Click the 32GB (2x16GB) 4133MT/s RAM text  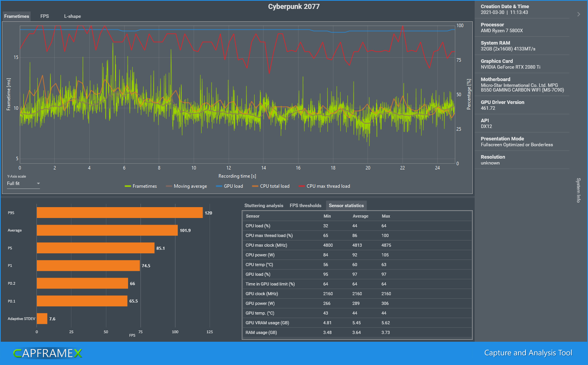pos(508,49)
